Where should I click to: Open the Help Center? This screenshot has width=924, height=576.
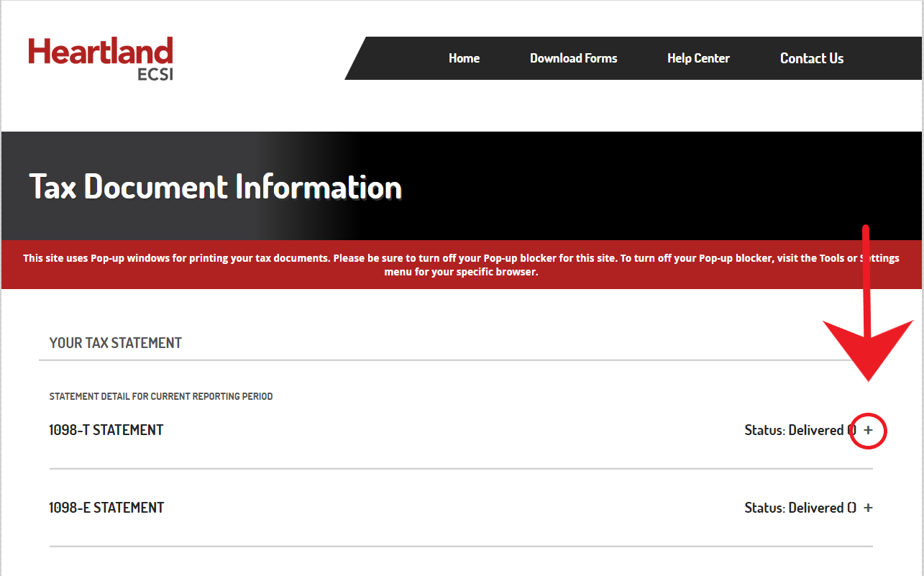pos(698,58)
